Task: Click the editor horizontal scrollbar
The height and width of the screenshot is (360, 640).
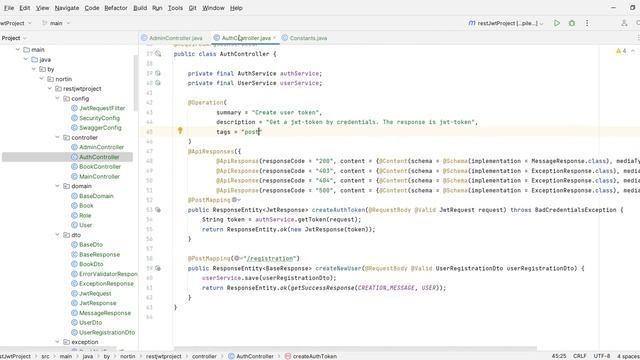Action: pos(355,349)
